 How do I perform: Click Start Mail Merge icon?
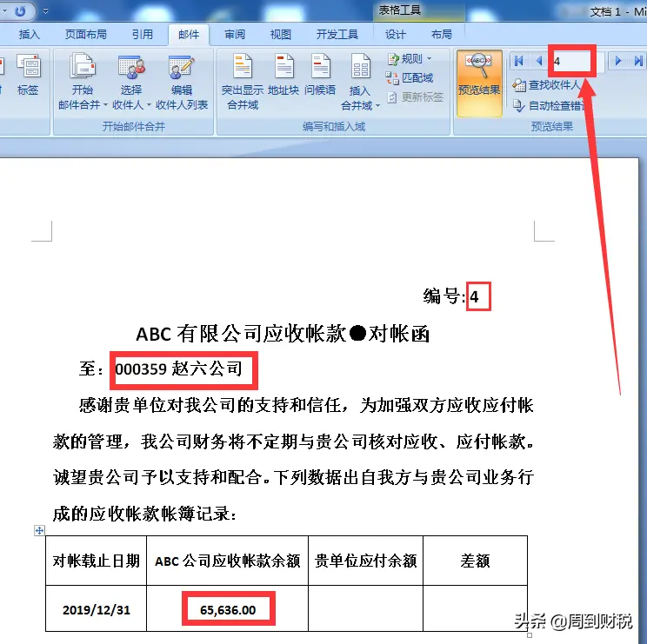(x=82, y=73)
